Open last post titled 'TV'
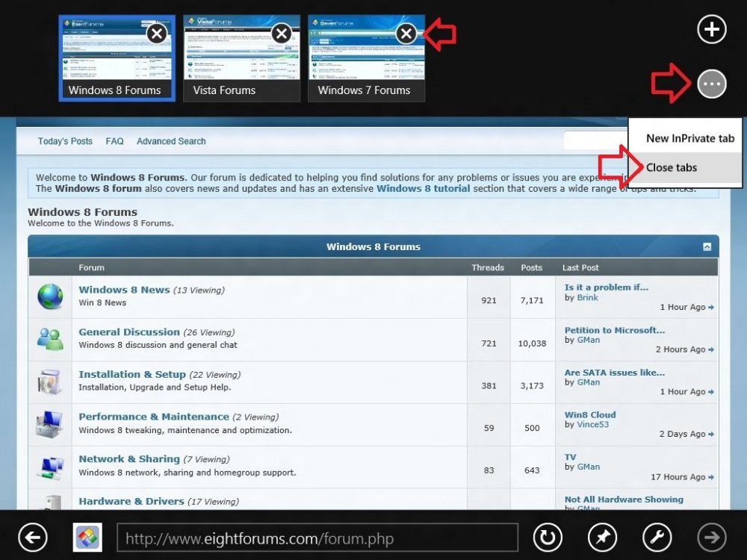The height and width of the screenshot is (560, 747). tap(570, 457)
